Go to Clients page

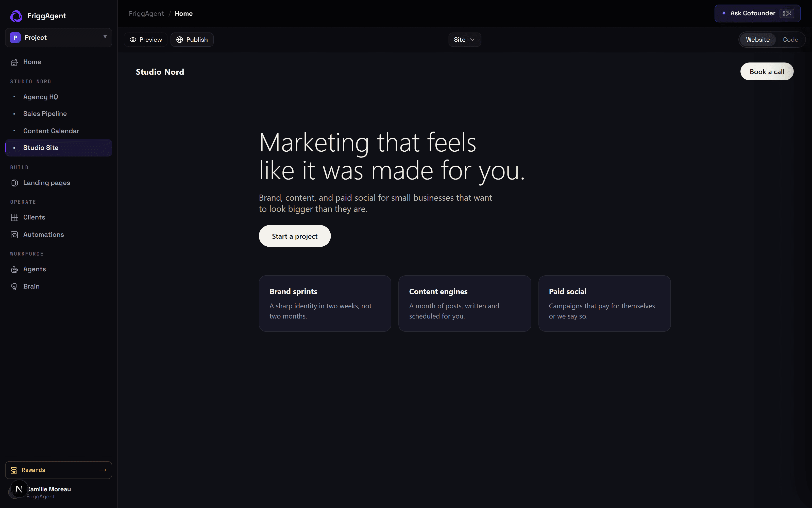pyautogui.click(x=58, y=217)
